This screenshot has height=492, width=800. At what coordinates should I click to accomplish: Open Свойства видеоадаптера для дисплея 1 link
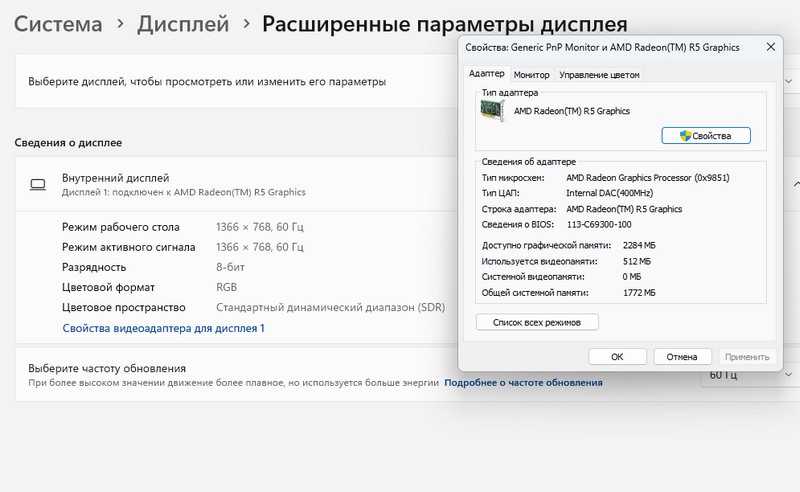164,328
